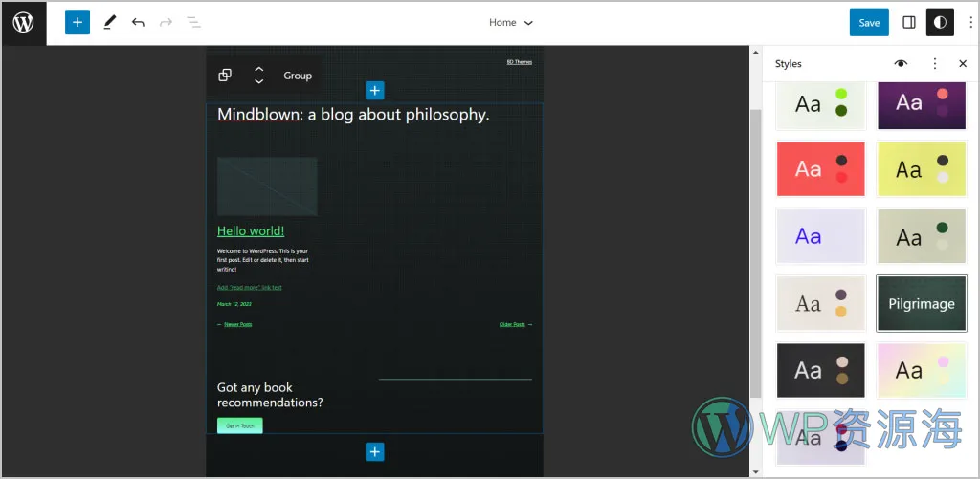This screenshot has width=980, height=479.
Task: Open the Hello world! post link
Action: (x=251, y=230)
